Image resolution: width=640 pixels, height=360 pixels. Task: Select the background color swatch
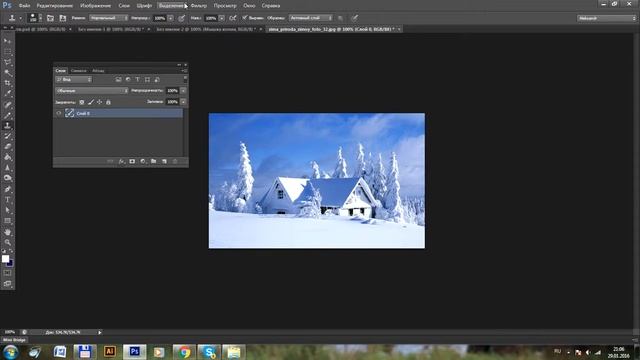tap(11, 264)
